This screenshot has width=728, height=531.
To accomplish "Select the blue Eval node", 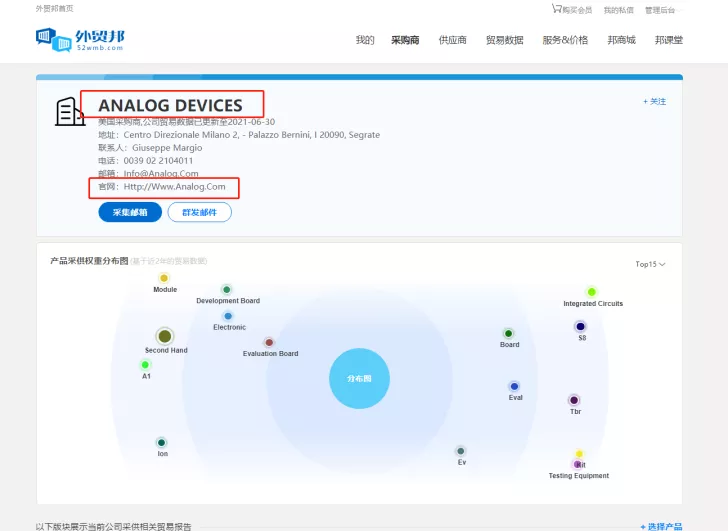I will point(514,386).
